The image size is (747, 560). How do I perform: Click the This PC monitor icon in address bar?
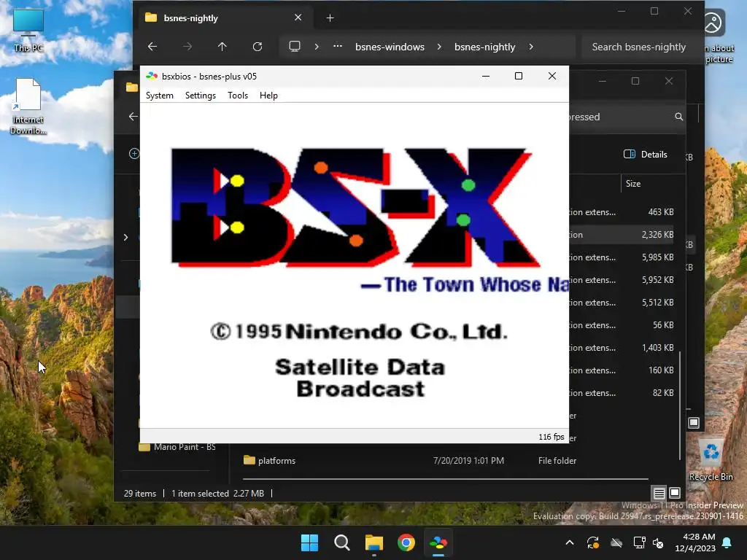295,47
